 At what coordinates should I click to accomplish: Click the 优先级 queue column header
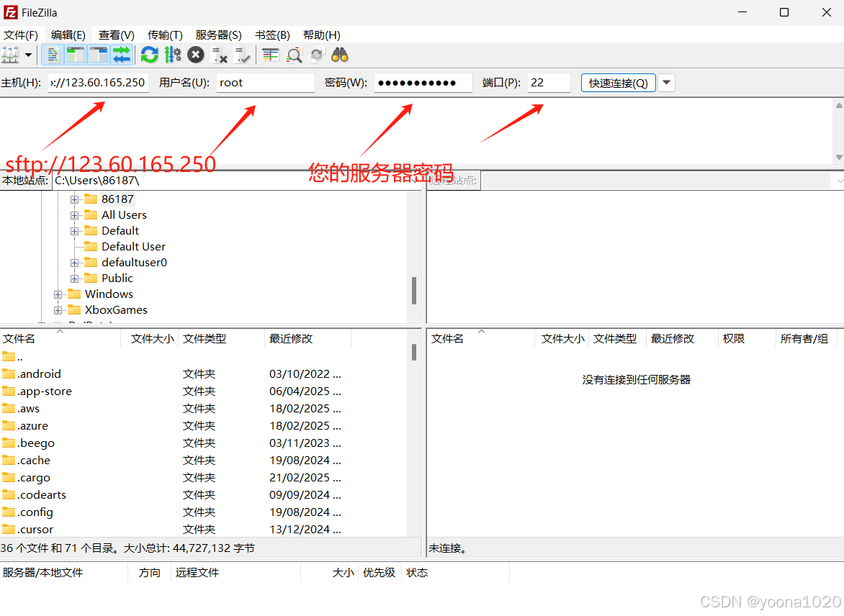point(380,572)
